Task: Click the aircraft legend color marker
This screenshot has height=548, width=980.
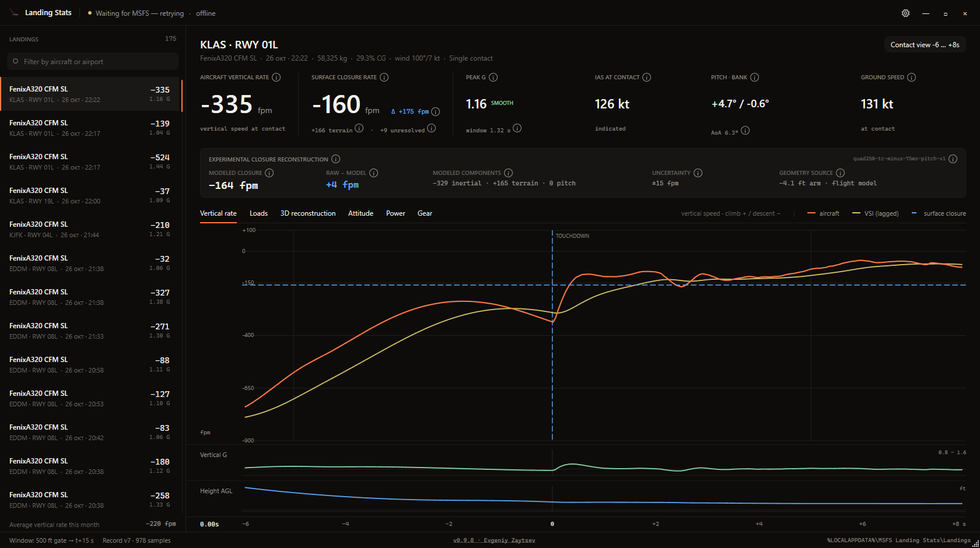Action: 811,213
